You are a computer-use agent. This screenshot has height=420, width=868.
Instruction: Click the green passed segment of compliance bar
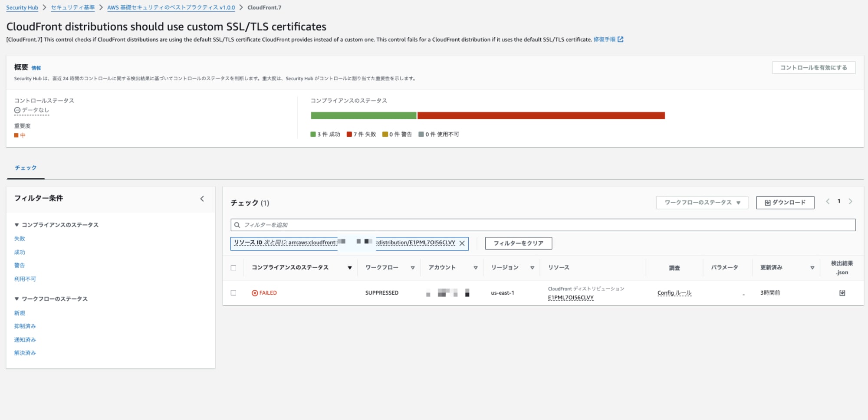coord(363,115)
